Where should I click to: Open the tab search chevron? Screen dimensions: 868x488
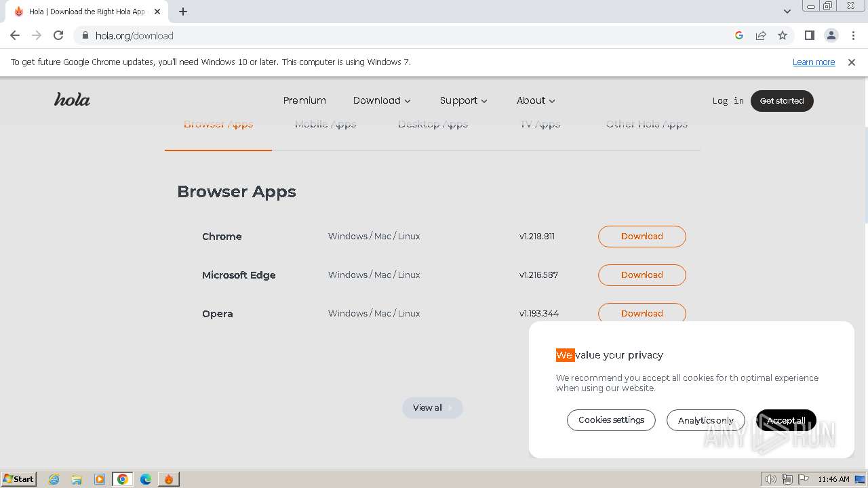tap(787, 11)
